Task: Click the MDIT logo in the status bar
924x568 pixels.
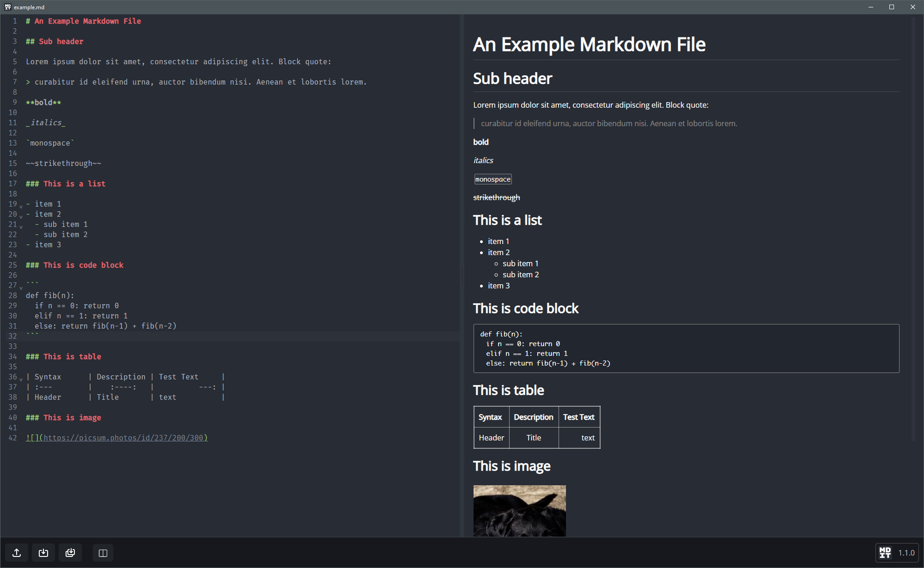Action: [x=885, y=553]
